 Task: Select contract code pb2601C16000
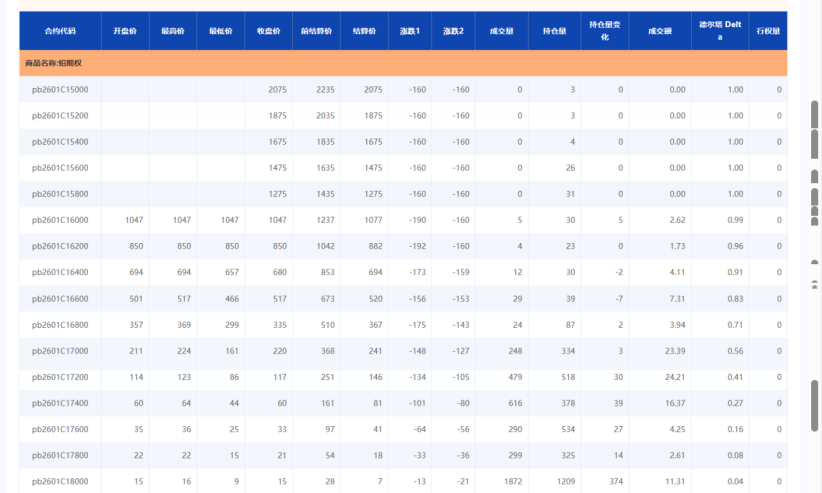tap(60, 220)
